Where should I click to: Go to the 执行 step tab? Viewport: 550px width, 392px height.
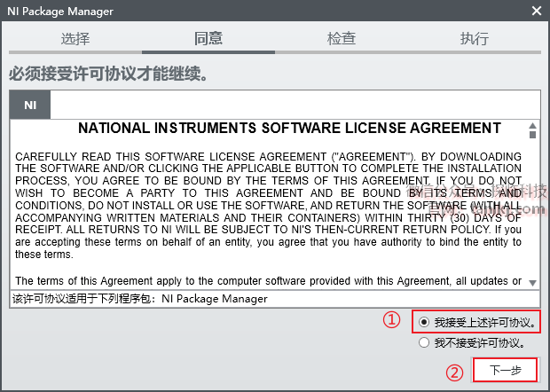click(x=475, y=38)
